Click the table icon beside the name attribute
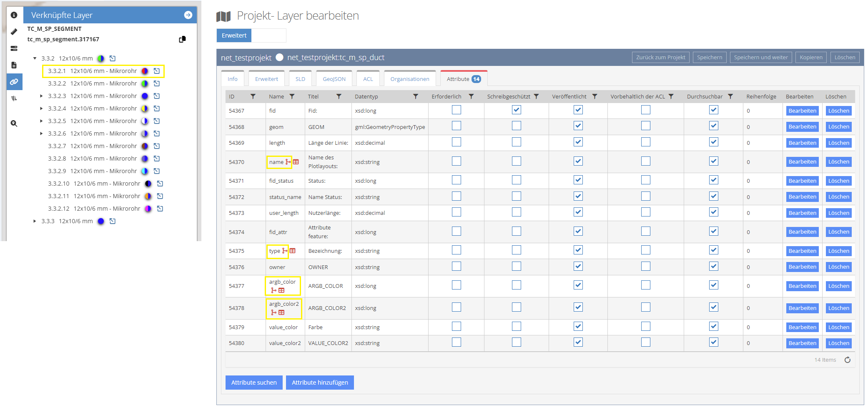Screen dimensions: 868x408 (296, 162)
